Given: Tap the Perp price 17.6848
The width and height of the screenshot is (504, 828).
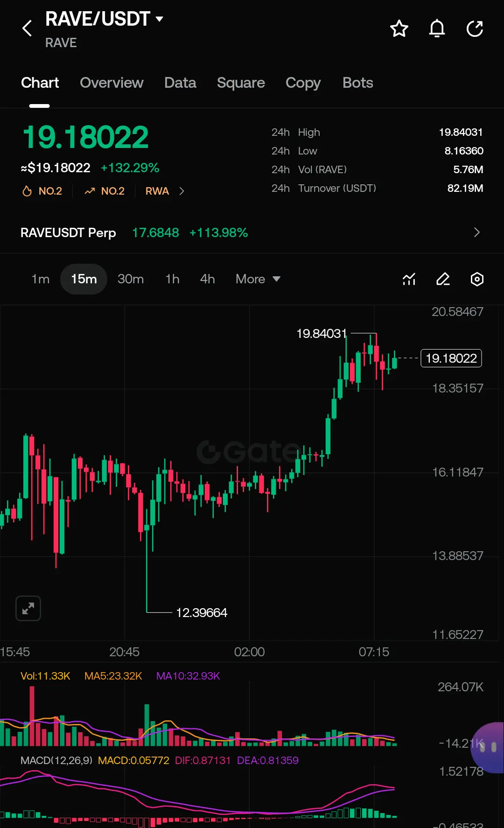Looking at the screenshot, I should (155, 232).
